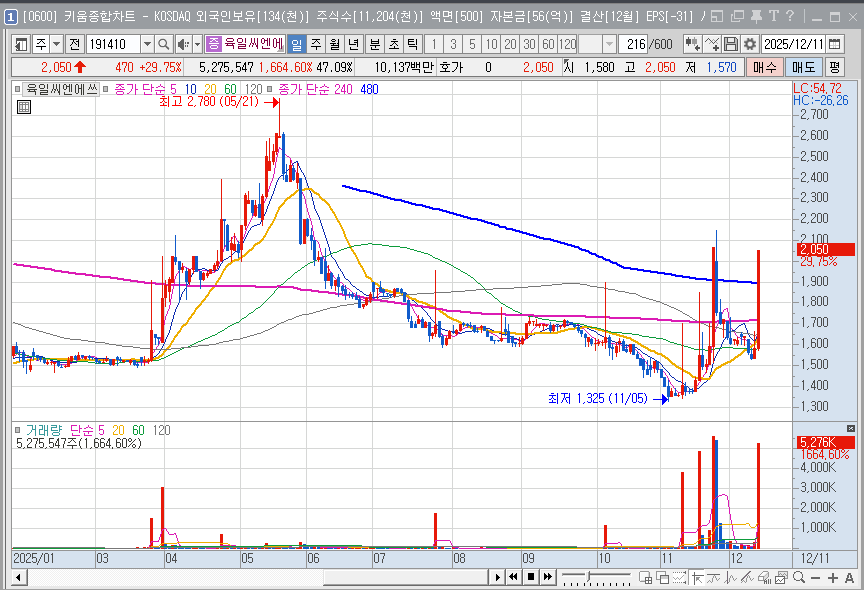Select the 월 monthly period

(334, 44)
